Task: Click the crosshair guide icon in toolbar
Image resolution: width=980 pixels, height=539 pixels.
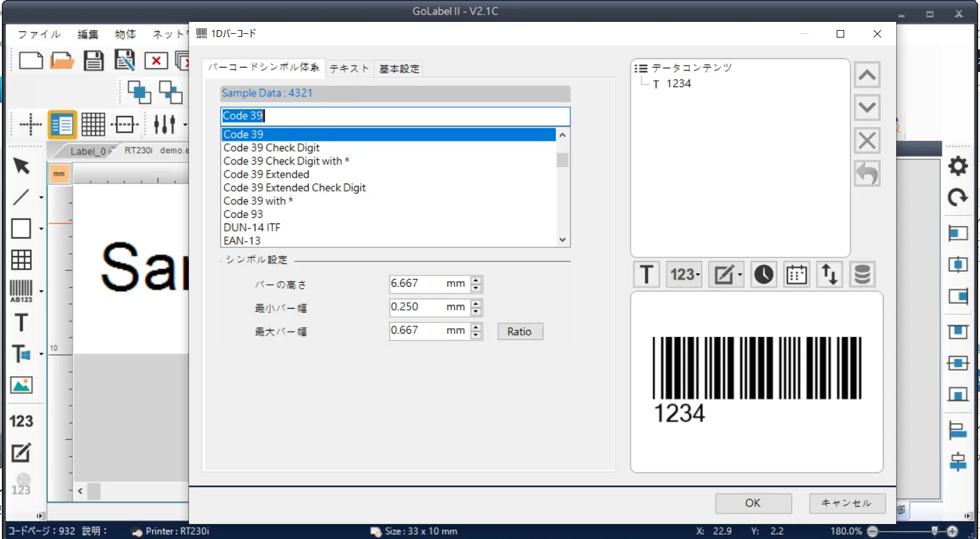Action: (30, 125)
